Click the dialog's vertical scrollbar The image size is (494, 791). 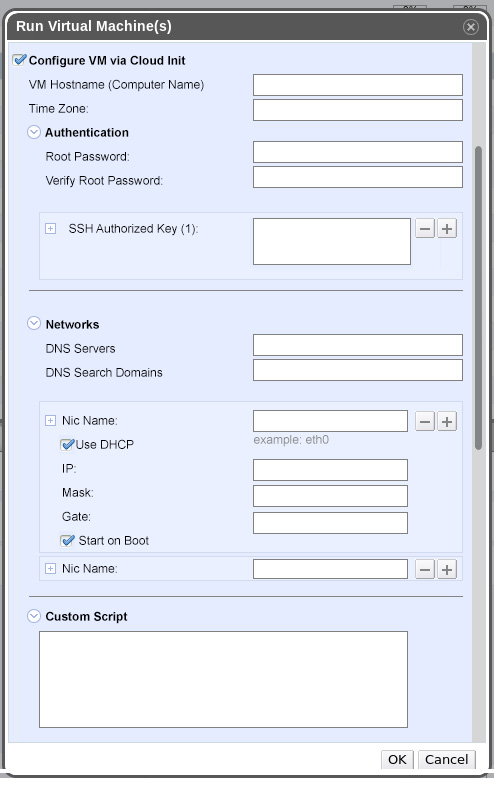coord(478,298)
